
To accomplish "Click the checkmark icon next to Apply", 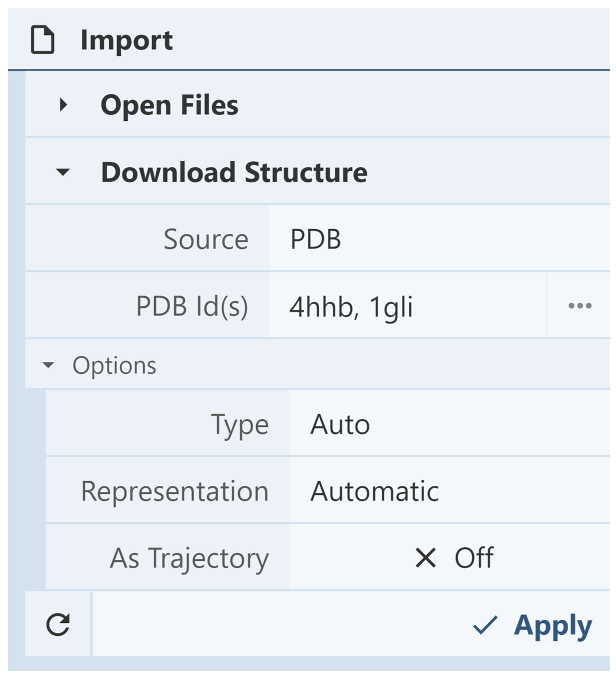I will click(x=485, y=625).
